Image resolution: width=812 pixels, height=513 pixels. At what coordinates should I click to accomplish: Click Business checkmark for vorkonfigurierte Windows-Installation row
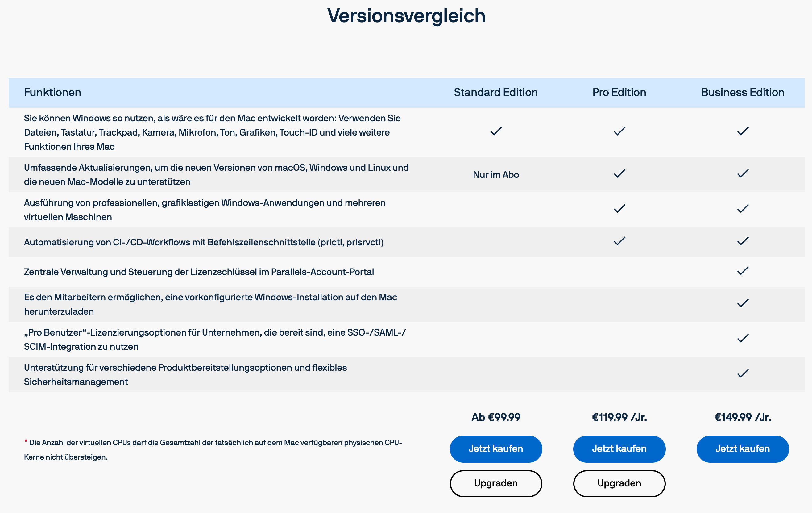[743, 303]
